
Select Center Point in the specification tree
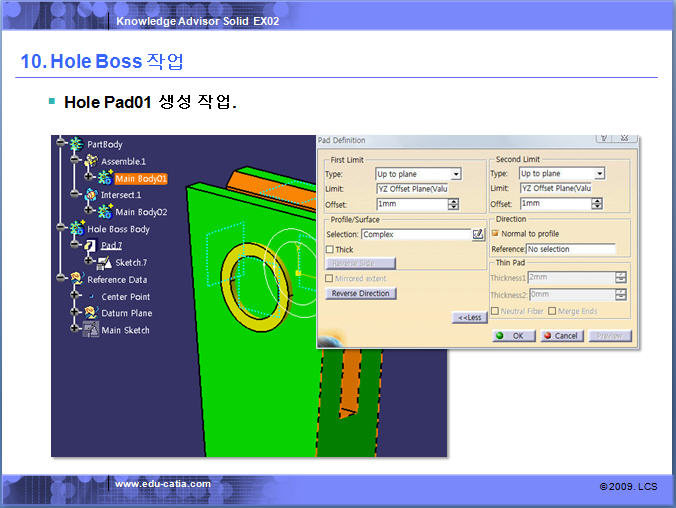point(125,296)
